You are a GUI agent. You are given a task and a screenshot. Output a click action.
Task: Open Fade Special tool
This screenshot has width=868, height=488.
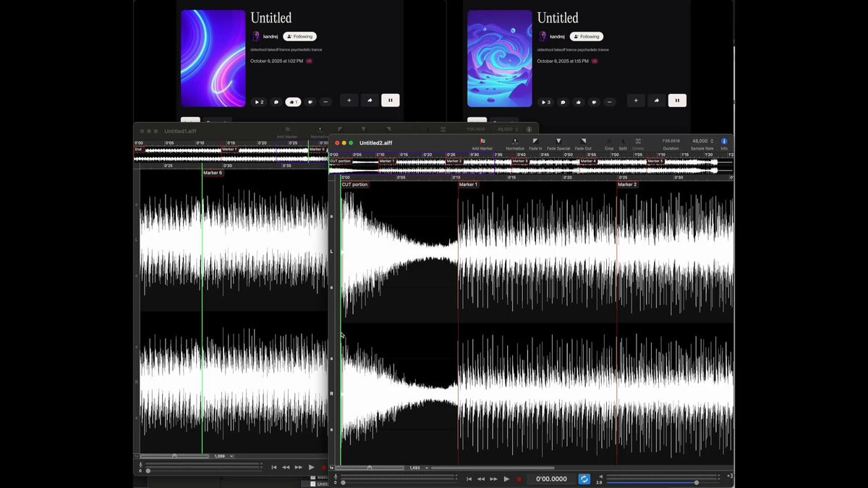[x=558, y=141]
